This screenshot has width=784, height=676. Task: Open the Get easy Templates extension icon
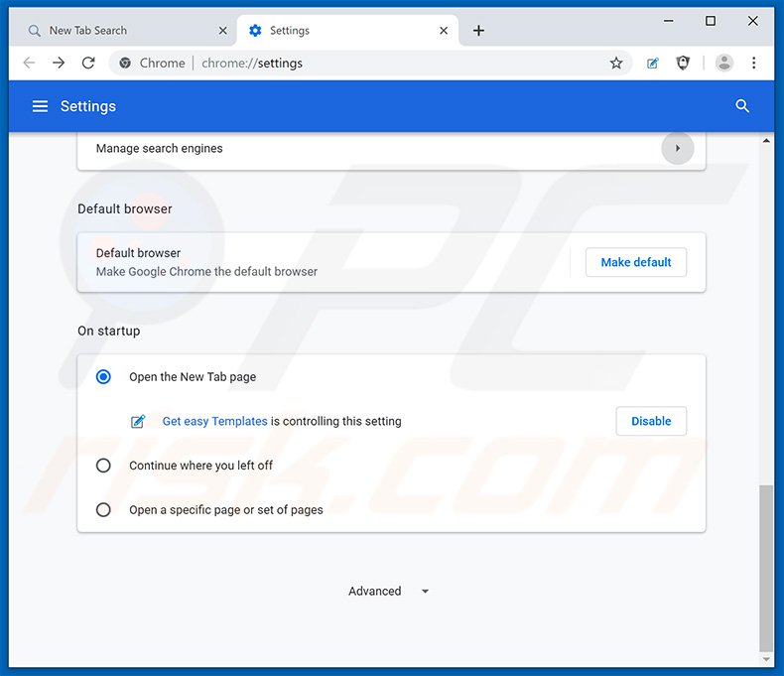click(x=652, y=63)
